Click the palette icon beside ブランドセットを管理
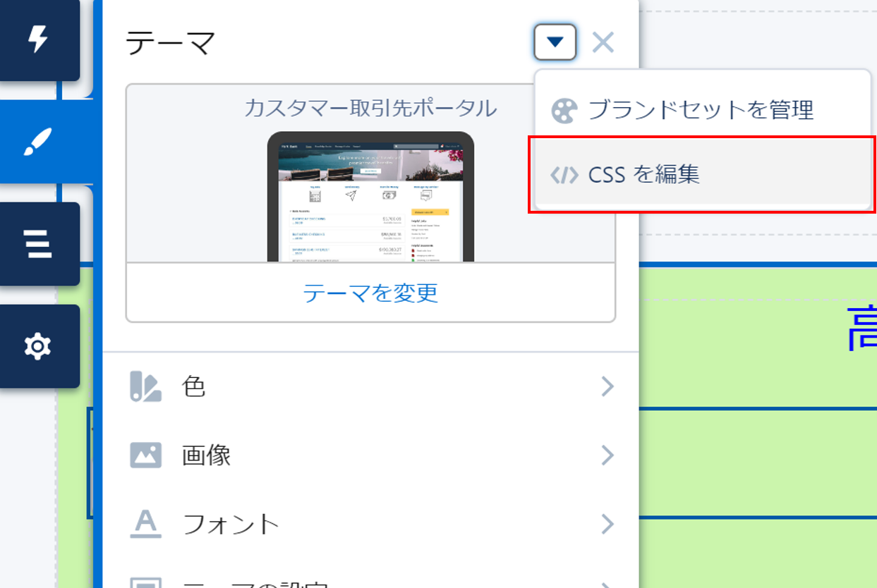This screenshot has height=588, width=877. [564, 111]
